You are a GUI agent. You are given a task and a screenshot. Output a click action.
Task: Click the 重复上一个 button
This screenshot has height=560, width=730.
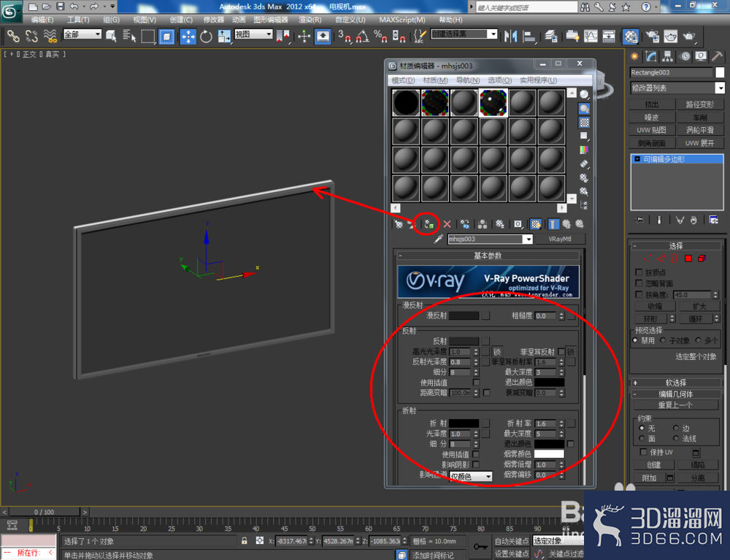(675, 405)
